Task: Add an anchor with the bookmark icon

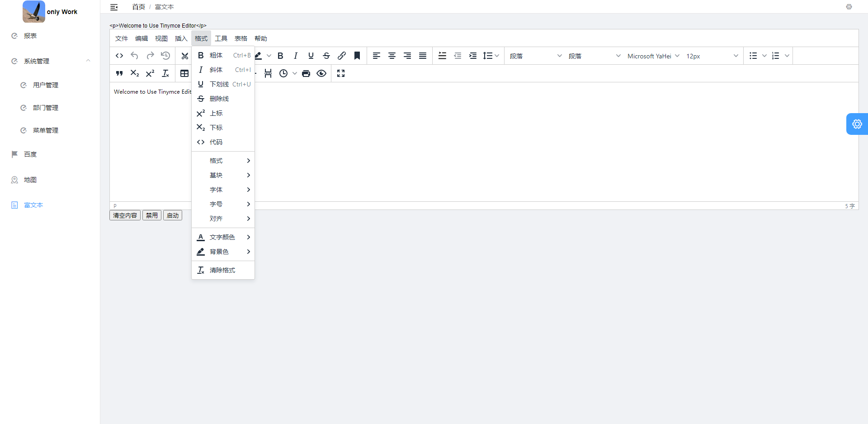Action: coord(357,56)
